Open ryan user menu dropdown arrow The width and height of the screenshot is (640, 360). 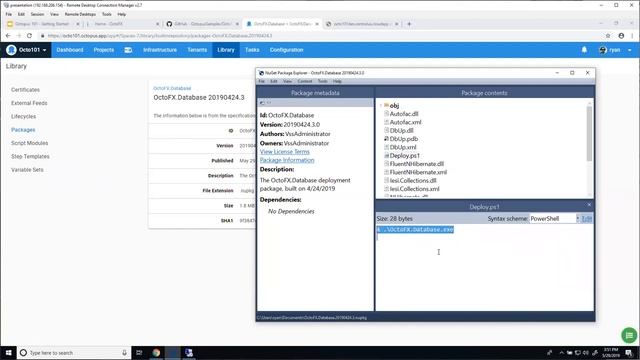click(x=629, y=50)
